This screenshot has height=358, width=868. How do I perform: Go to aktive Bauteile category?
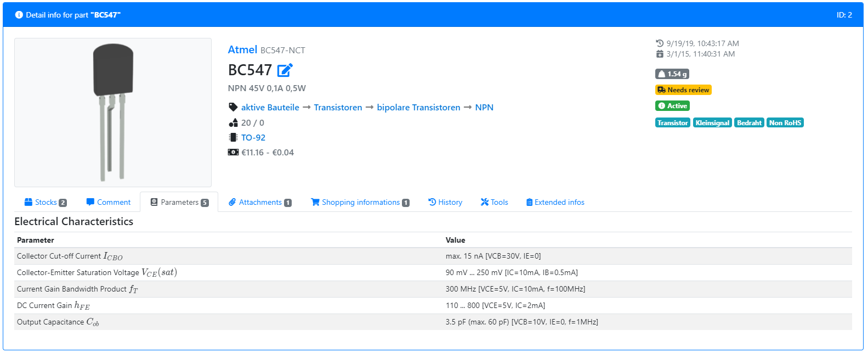pos(270,107)
